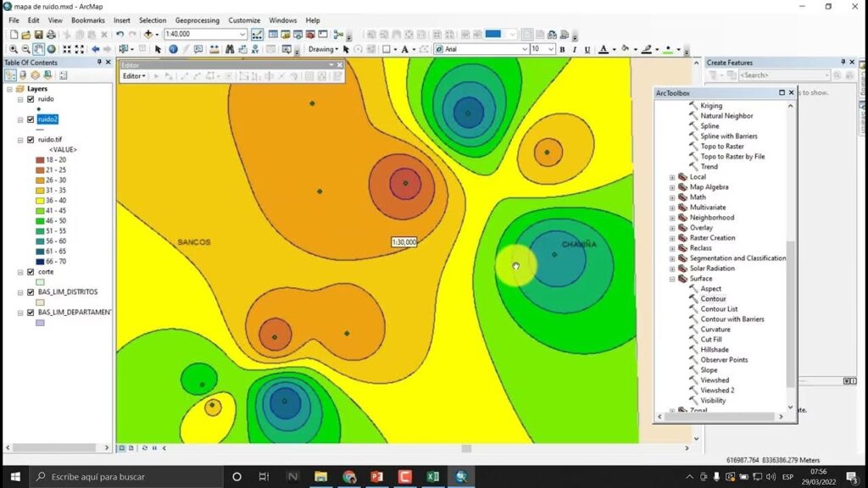Open the Contour tool in ArcToolbox
This screenshot has width=868, height=488.
(x=713, y=299)
